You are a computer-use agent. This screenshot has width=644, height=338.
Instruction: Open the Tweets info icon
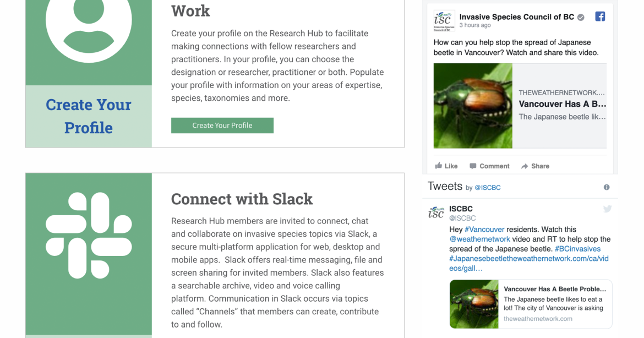(x=607, y=187)
